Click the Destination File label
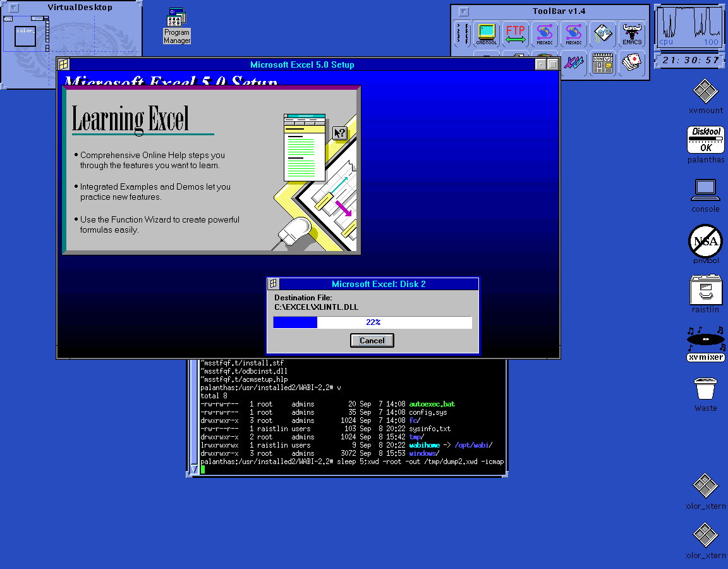The width and height of the screenshot is (728, 569). [303, 297]
